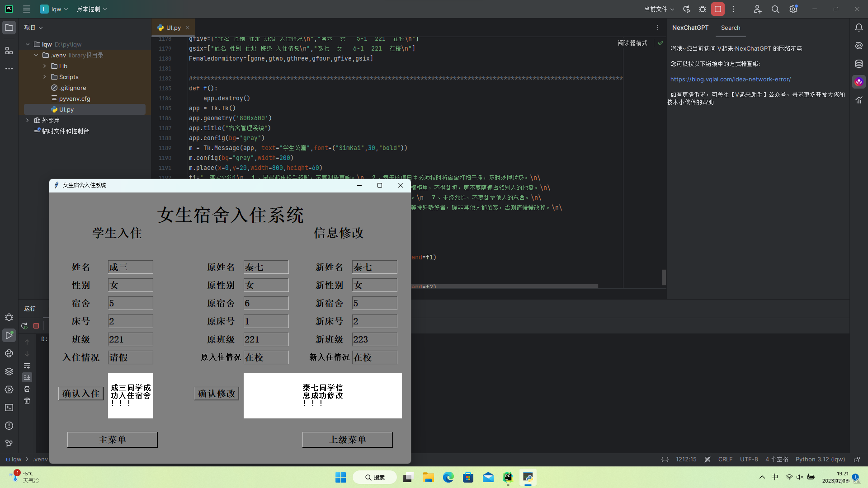Close the UI.py editor tab
The height and width of the screenshot is (488, 868).
coord(188,28)
